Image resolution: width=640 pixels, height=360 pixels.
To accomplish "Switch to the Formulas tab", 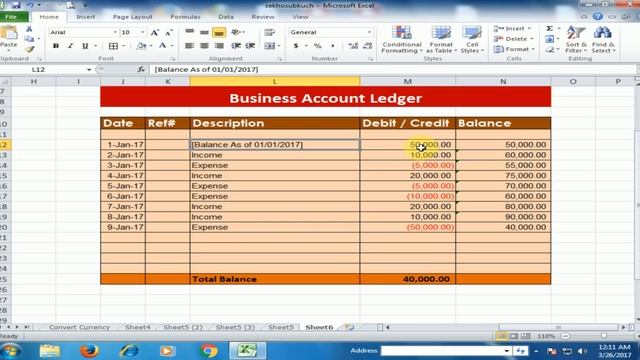I will click(185, 17).
